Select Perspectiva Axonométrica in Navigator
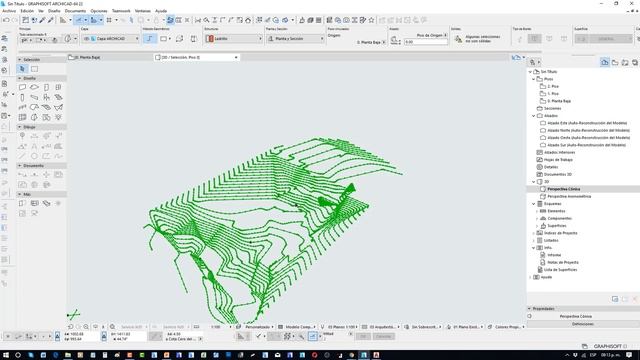This screenshot has width=640, height=360. (569, 196)
